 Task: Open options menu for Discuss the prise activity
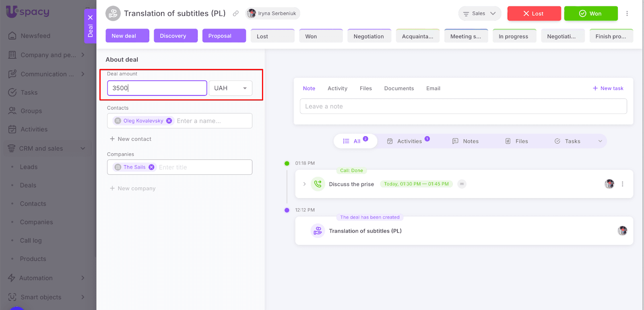[622, 184]
